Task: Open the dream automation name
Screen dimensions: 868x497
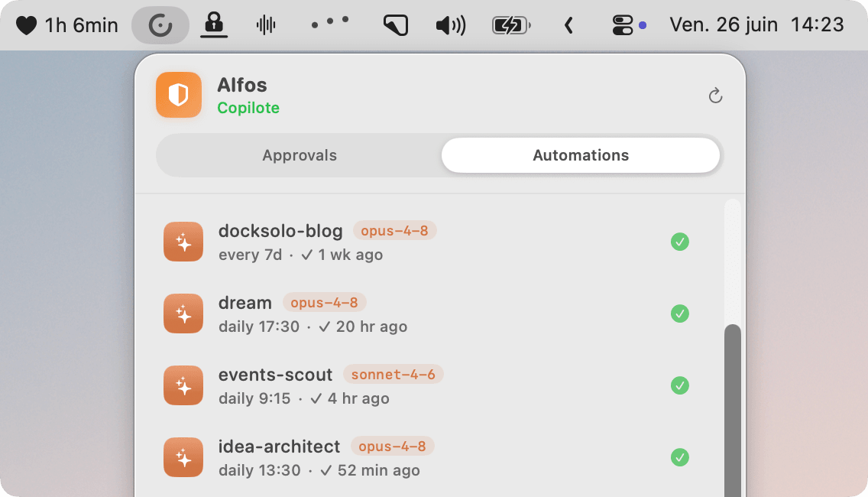Action: coord(245,303)
